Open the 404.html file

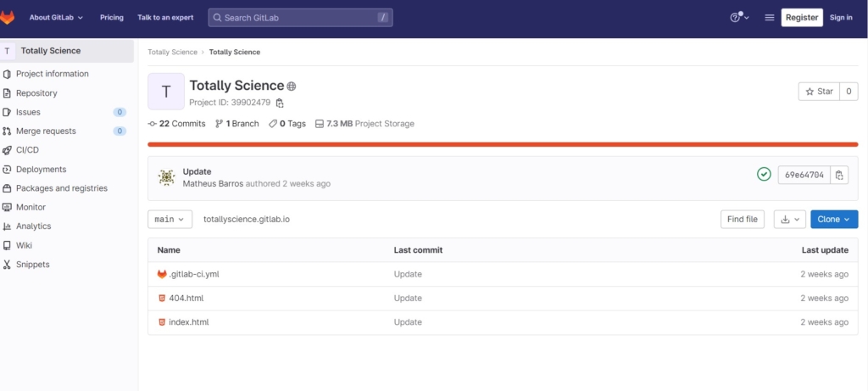pos(186,298)
